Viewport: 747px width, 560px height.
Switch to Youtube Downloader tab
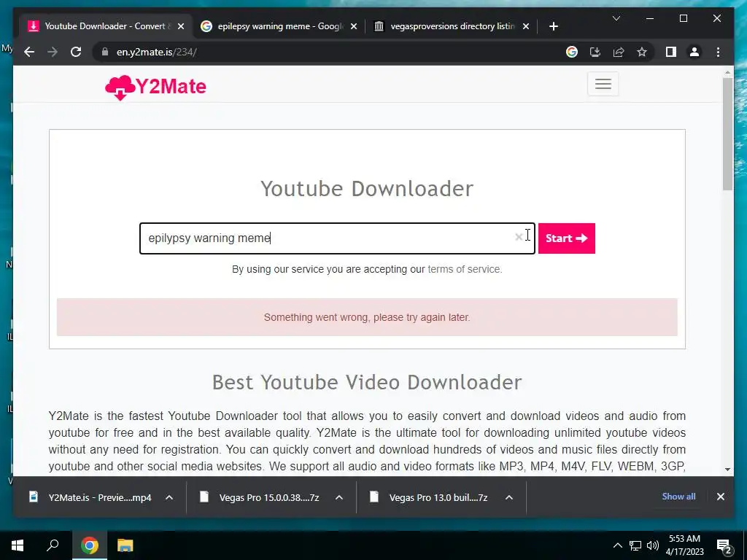106,26
